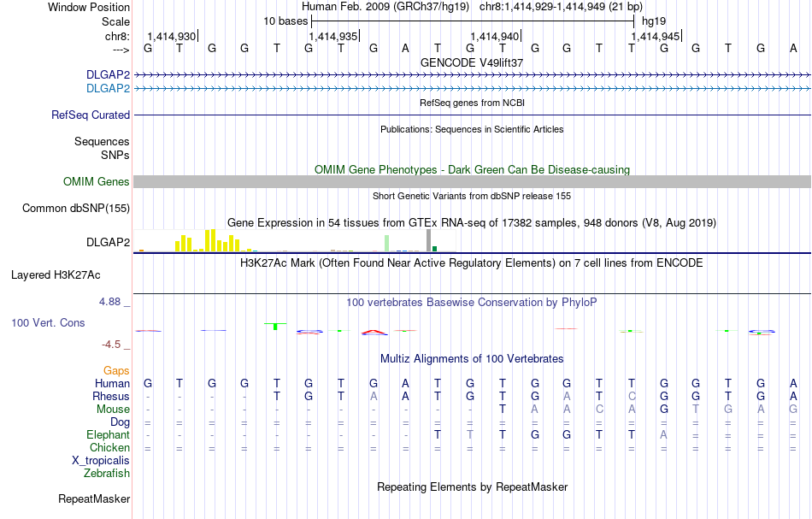Click the RepeatMasker track label
The image size is (812, 519).
[x=94, y=499]
